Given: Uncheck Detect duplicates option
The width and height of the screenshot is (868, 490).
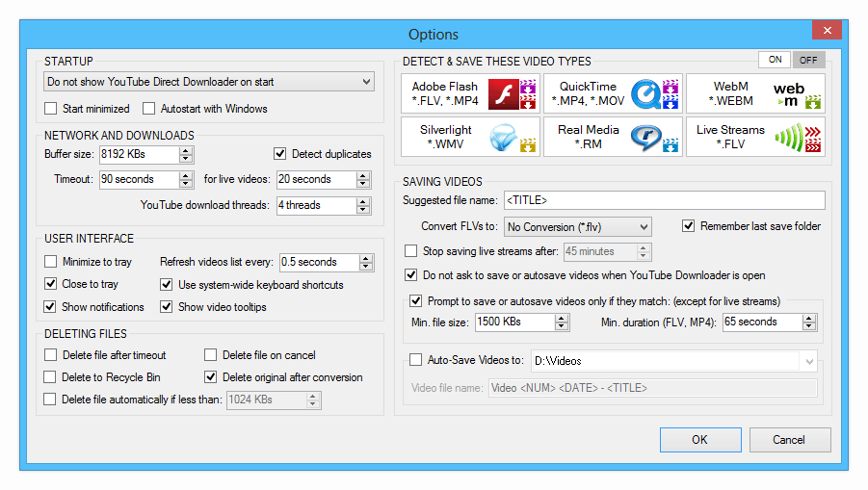Looking at the screenshot, I should 280,154.
